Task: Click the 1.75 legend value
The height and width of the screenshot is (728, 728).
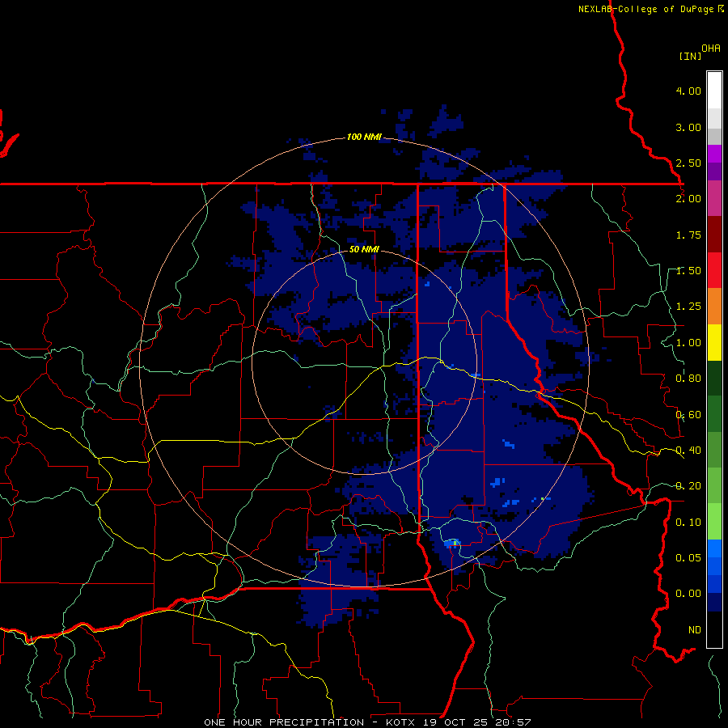Action: [688, 235]
